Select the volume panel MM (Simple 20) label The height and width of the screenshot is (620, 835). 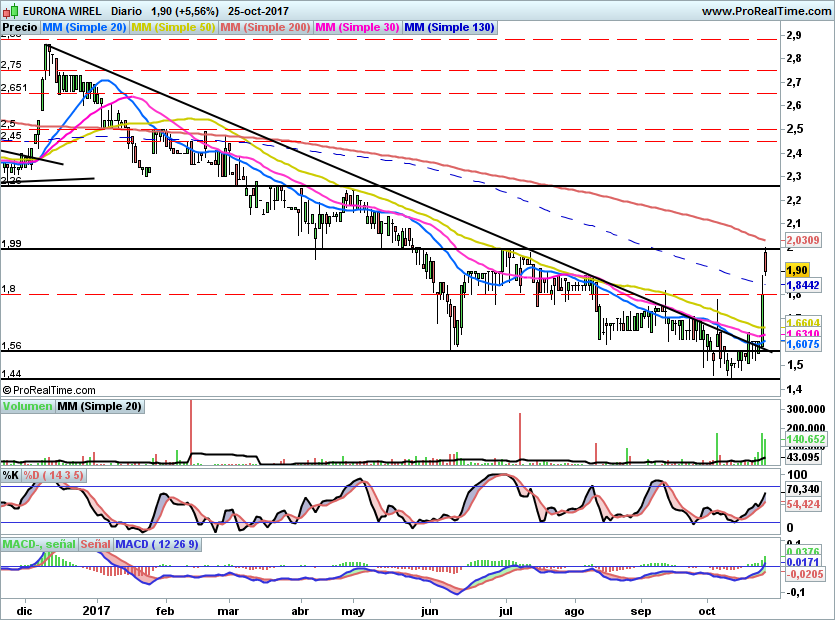(99, 406)
